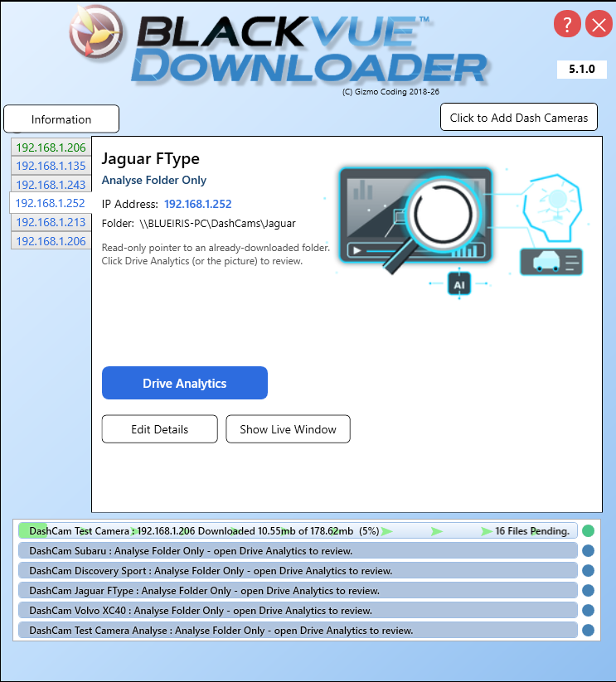Image resolution: width=616 pixels, height=682 pixels.
Task: Open the Information button
Action: point(61,119)
